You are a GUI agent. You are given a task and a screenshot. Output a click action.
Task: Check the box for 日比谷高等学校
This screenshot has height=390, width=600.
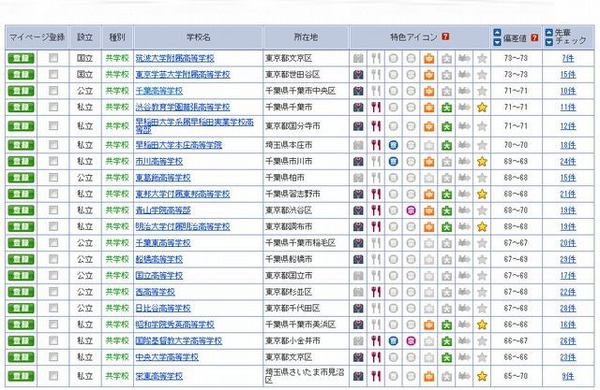[54, 308]
